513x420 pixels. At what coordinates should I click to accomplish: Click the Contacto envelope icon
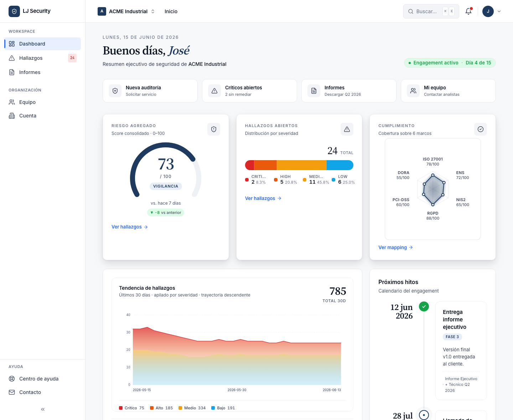pos(12,392)
